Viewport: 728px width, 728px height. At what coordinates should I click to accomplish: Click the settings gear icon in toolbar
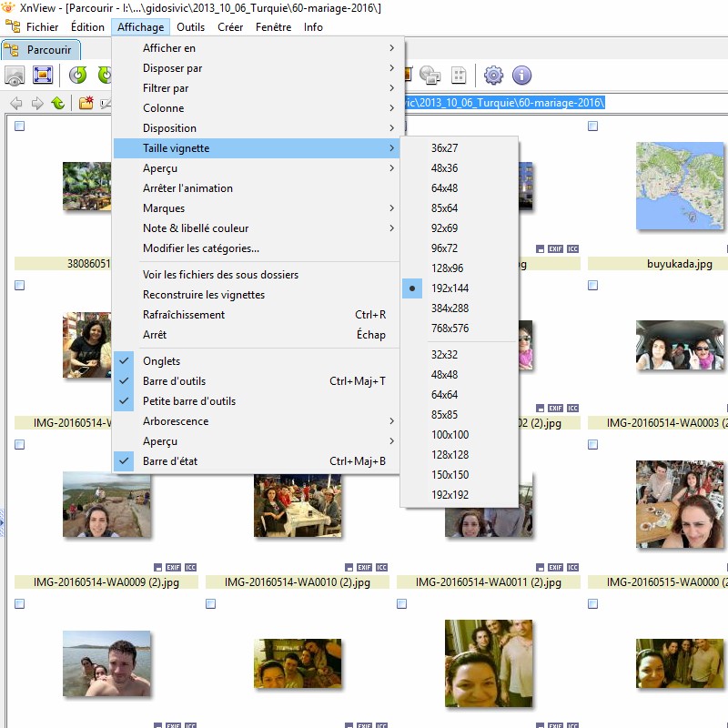pyautogui.click(x=493, y=76)
